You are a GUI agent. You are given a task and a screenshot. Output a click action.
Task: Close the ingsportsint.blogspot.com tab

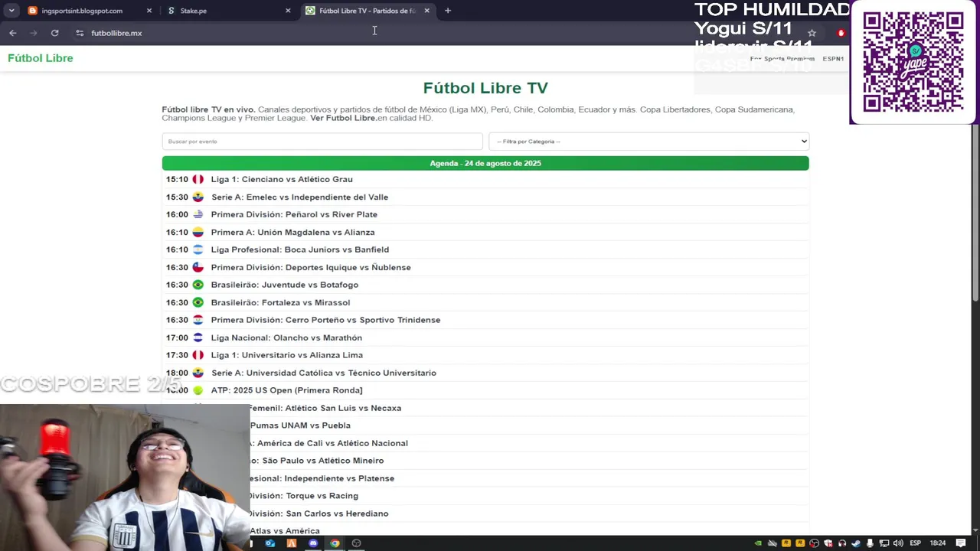tap(149, 11)
